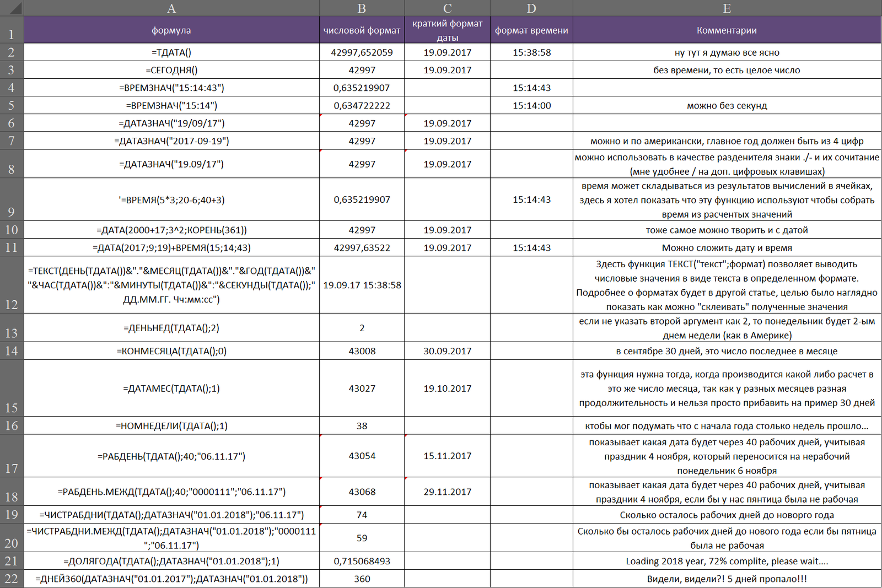882x588 pixels.
Task: Click time 15:14:00
Action: click(x=531, y=105)
